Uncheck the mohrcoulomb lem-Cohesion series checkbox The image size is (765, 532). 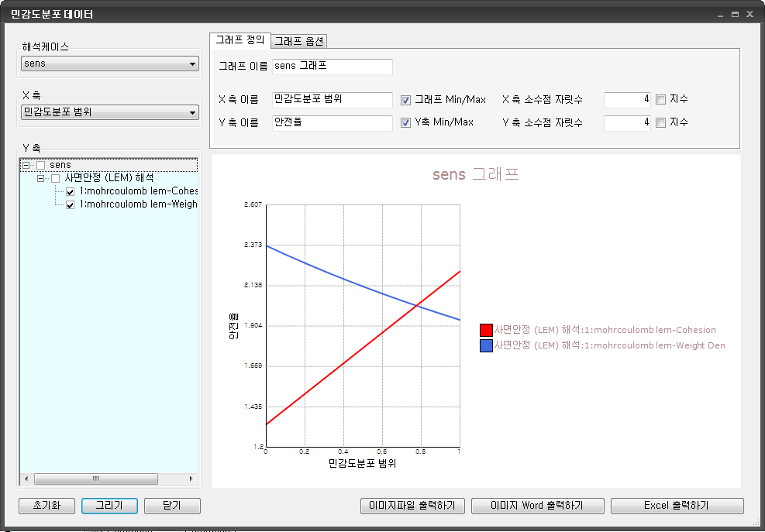coord(71,191)
